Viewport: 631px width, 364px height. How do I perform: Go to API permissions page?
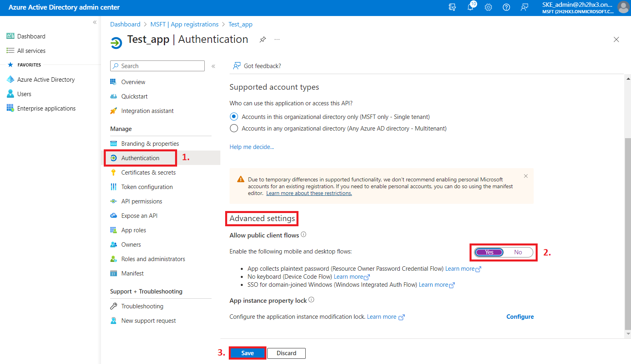click(x=141, y=201)
